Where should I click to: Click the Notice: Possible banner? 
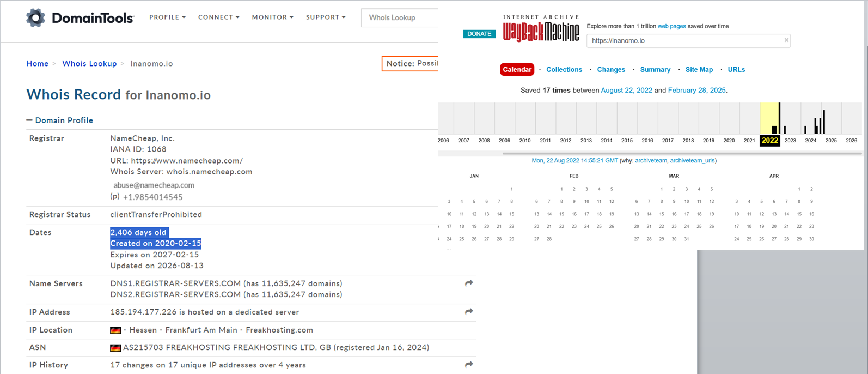point(411,64)
